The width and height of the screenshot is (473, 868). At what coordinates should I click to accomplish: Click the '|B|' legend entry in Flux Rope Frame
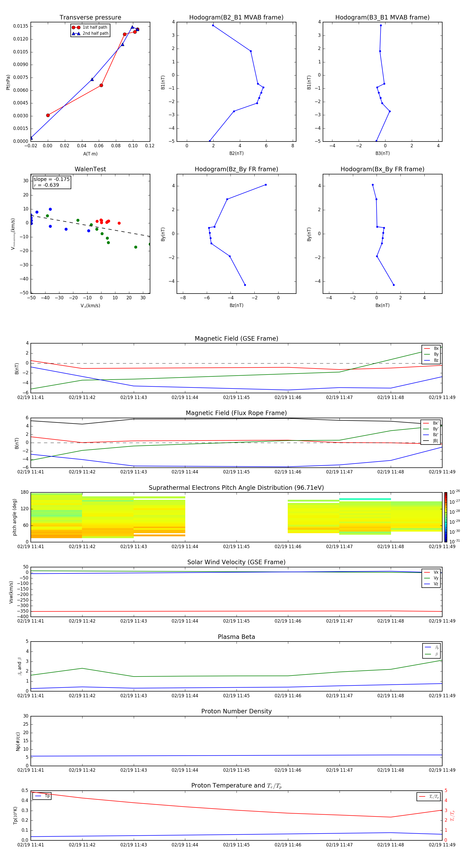pyautogui.click(x=431, y=441)
